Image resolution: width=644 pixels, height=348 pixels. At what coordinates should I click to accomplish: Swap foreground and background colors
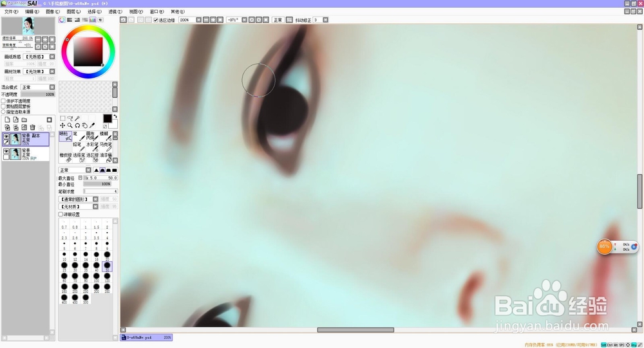[115, 116]
